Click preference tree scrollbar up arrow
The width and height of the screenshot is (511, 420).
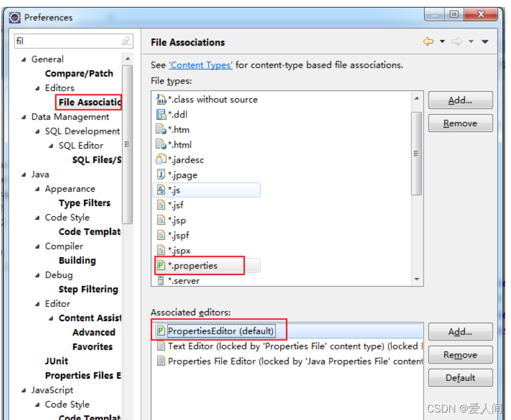[128, 59]
